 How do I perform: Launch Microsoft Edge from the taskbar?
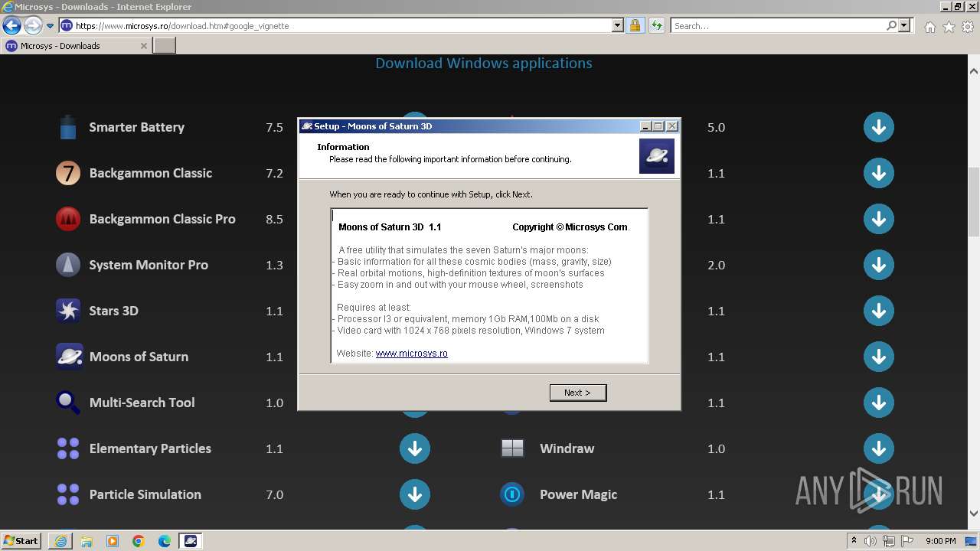click(165, 541)
